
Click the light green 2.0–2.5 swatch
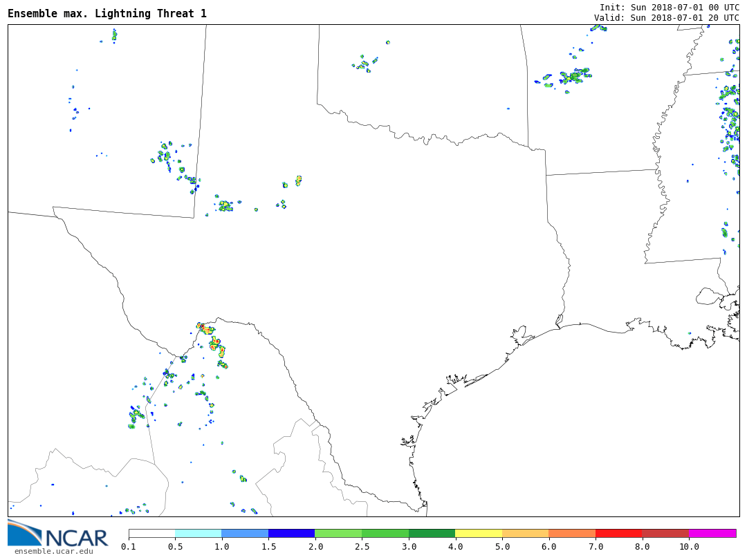pos(338,533)
